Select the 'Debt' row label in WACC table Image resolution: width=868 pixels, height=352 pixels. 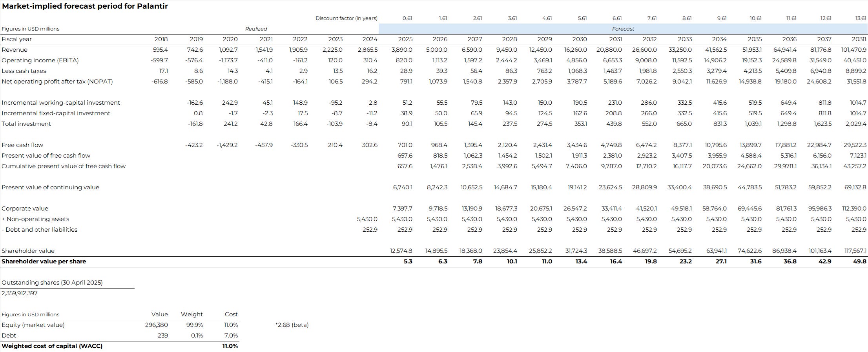(9, 336)
